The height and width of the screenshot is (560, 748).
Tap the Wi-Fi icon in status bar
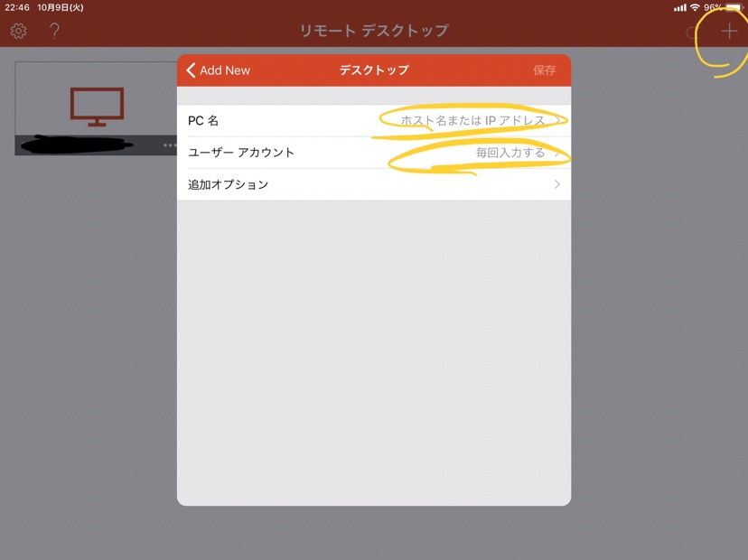point(695,7)
